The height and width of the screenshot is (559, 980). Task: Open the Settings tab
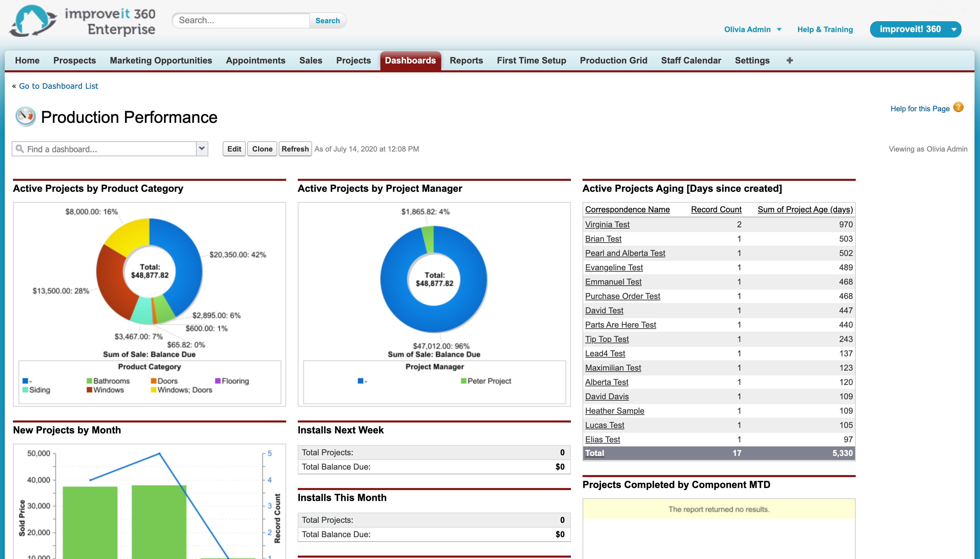tap(752, 60)
